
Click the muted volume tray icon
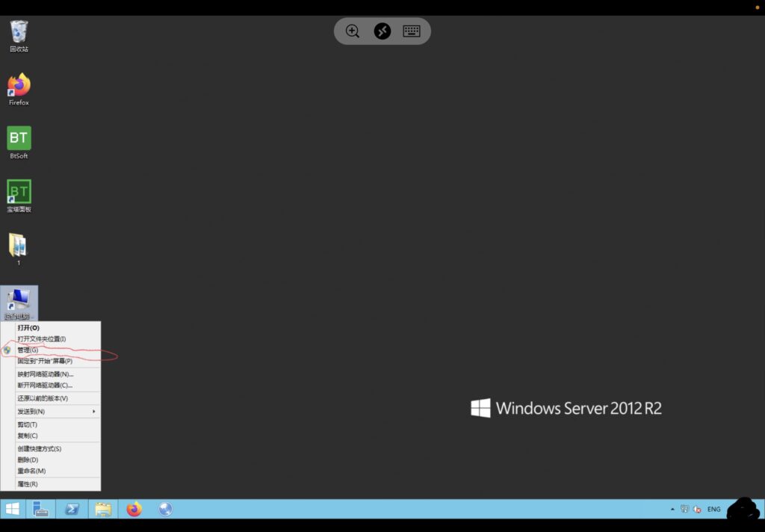coord(696,509)
